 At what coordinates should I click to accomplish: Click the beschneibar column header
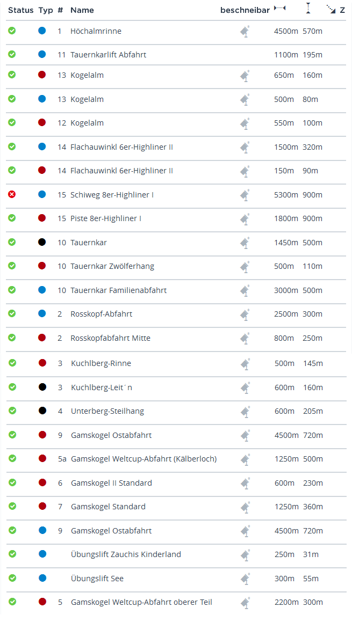click(x=245, y=10)
